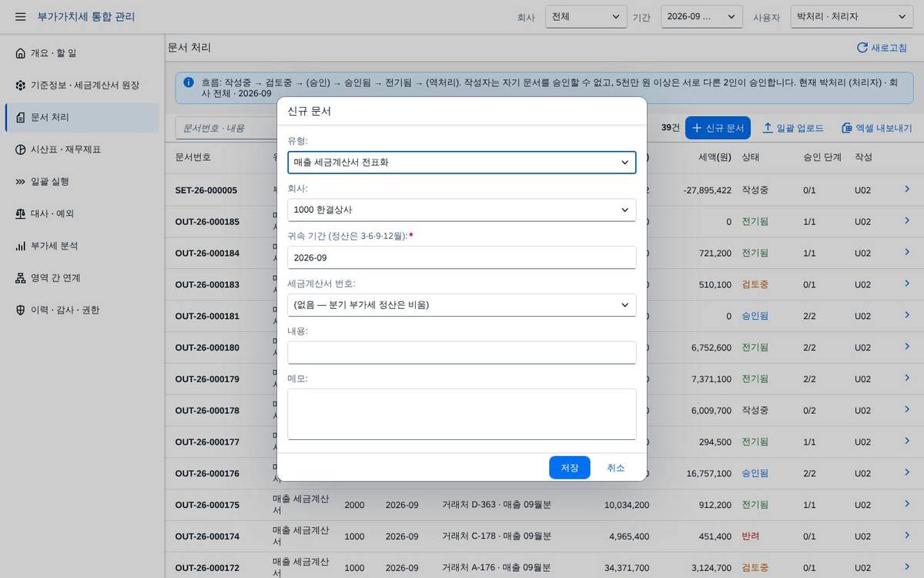Click 거래처 D-363 · 매출 09월분 cell
This screenshot has width=924, height=578.
pyautogui.click(x=497, y=505)
